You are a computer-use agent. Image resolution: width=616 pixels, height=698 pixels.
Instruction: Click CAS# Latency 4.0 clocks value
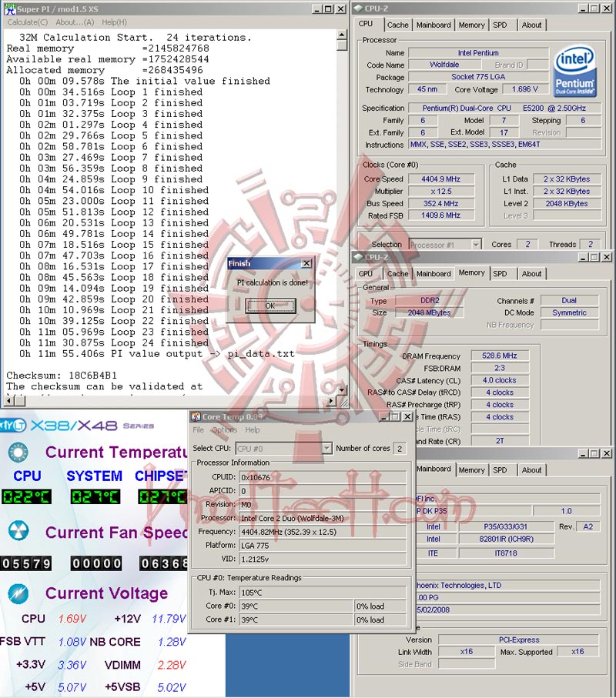[500, 380]
